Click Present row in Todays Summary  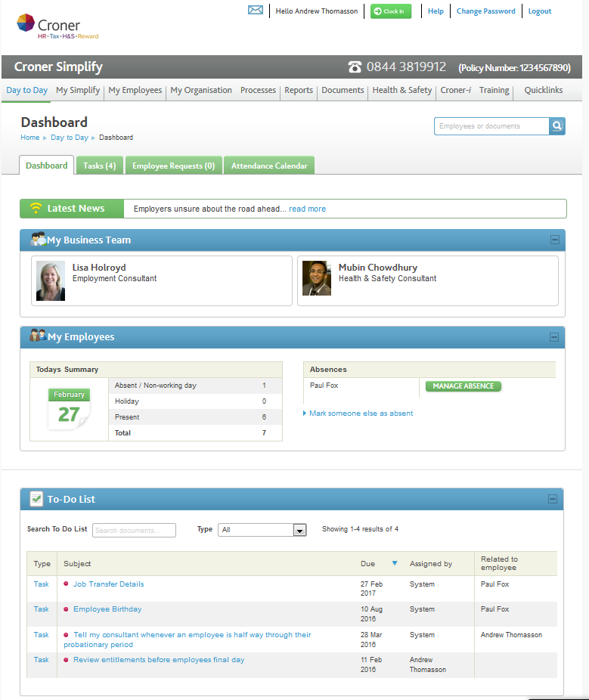coord(195,417)
